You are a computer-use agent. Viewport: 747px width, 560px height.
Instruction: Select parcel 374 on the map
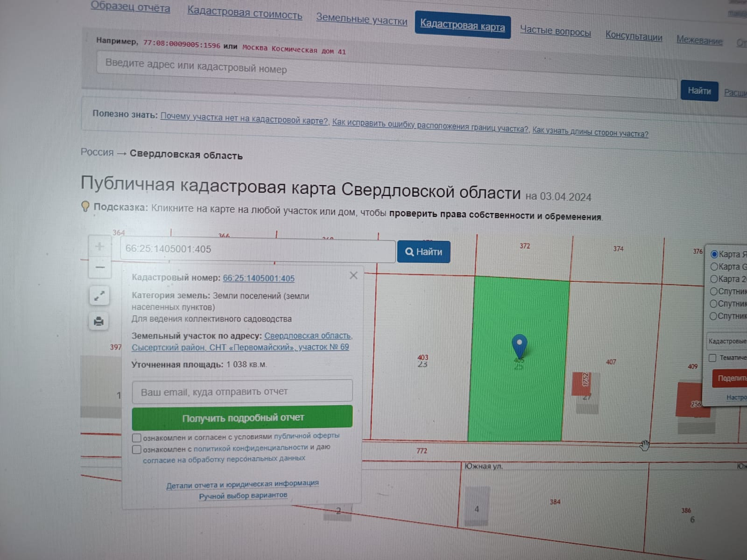pos(618,249)
